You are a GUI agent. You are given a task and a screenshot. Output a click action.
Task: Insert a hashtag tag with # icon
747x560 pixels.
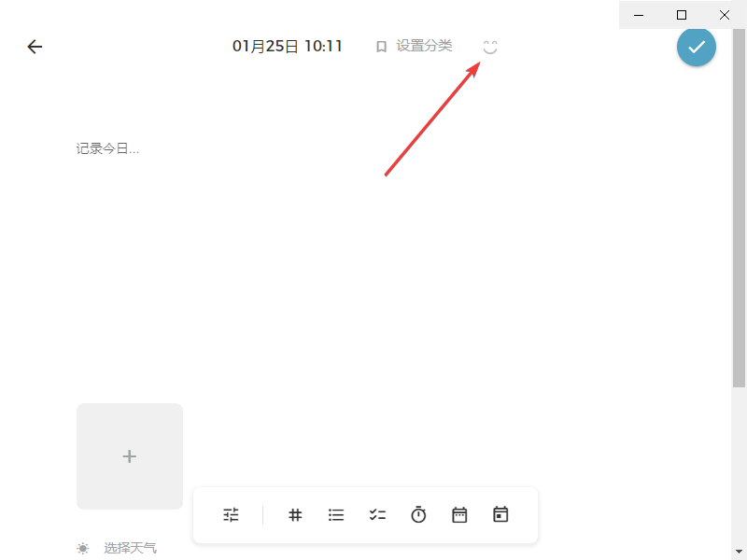click(295, 515)
